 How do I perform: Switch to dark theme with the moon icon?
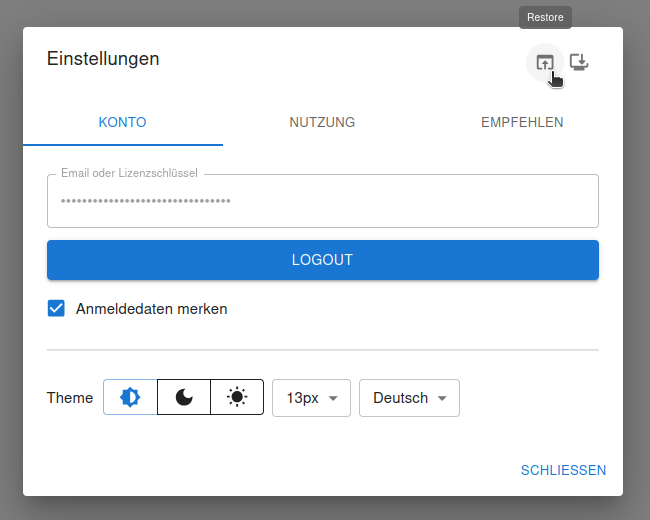[184, 397]
